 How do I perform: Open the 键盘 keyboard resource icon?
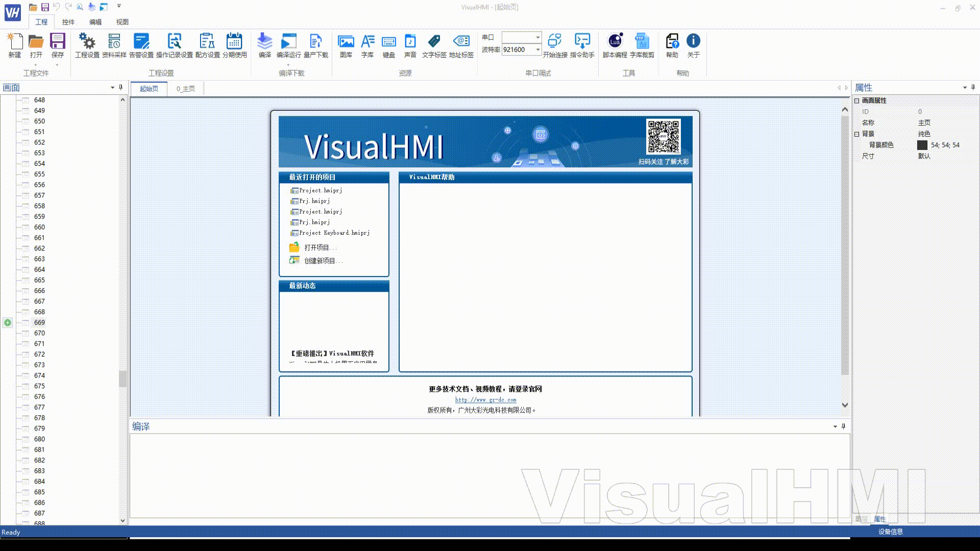tap(388, 42)
